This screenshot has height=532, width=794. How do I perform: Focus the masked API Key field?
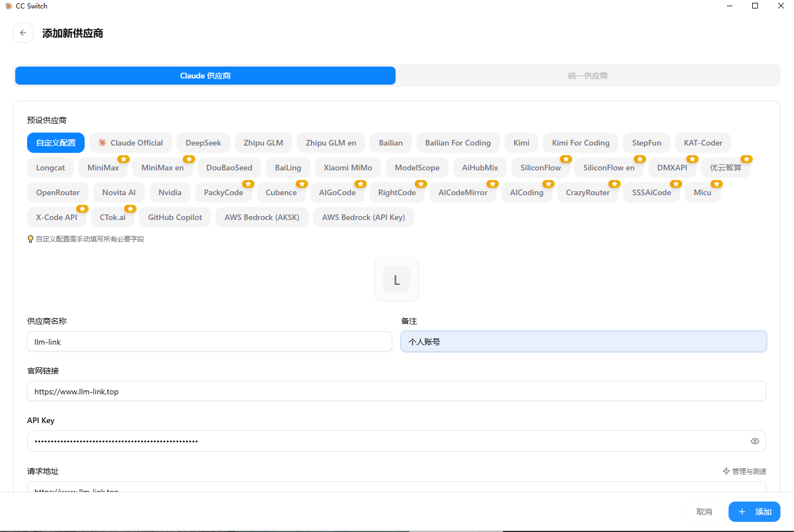click(x=397, y=441)
